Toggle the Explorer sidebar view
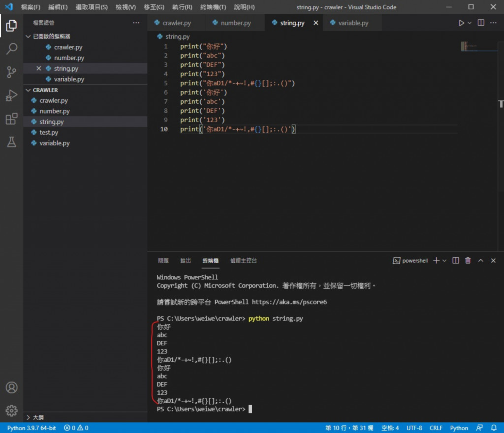This screenshot has height=433, width=504. pyautogui.click(x=11, y=26)
